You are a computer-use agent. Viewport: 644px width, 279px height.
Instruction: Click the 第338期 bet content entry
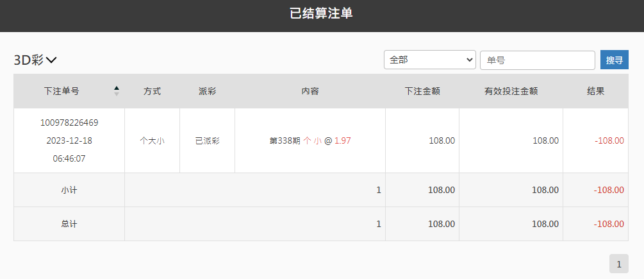point(310,141)
